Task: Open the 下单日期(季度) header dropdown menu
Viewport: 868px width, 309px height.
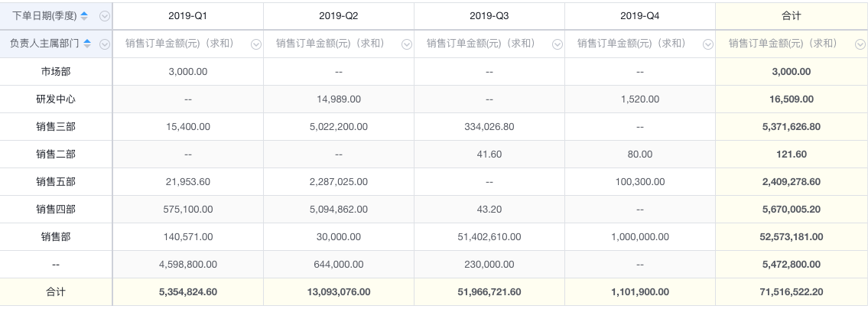Action: [105, 17]
